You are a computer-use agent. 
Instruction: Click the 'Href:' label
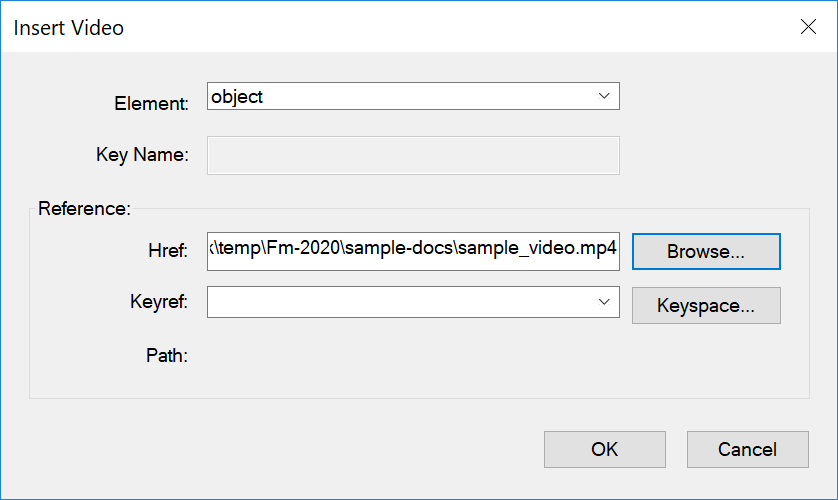coord(168,251)
